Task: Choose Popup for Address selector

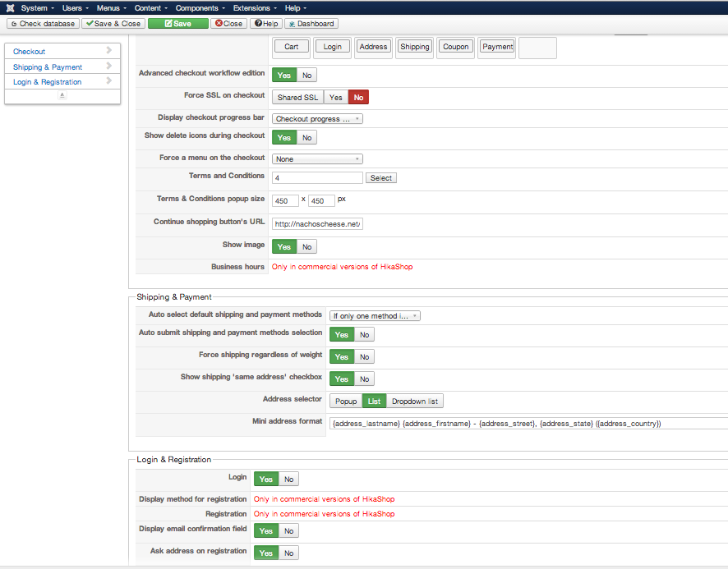Action: [346, 402]
